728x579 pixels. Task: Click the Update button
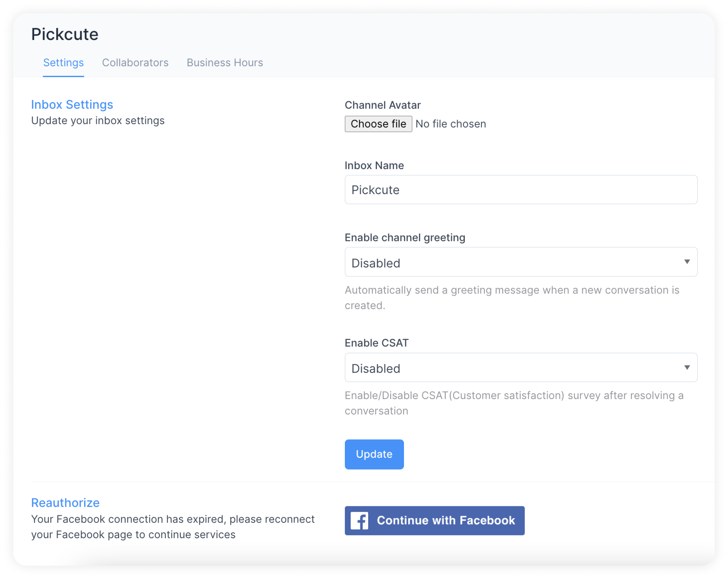[x=375, y=454]
